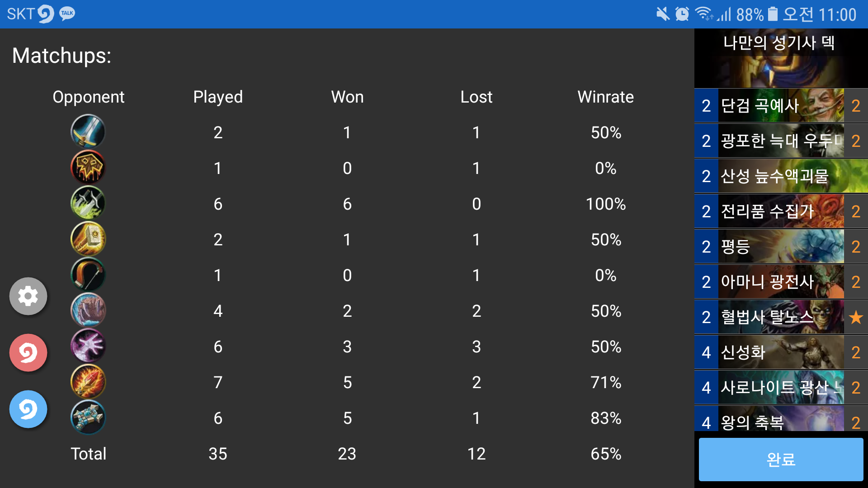Tap the Rogue daggers class icon
Image resolution: width=868 pixels, height=488 pixels.
click(88, 203)
